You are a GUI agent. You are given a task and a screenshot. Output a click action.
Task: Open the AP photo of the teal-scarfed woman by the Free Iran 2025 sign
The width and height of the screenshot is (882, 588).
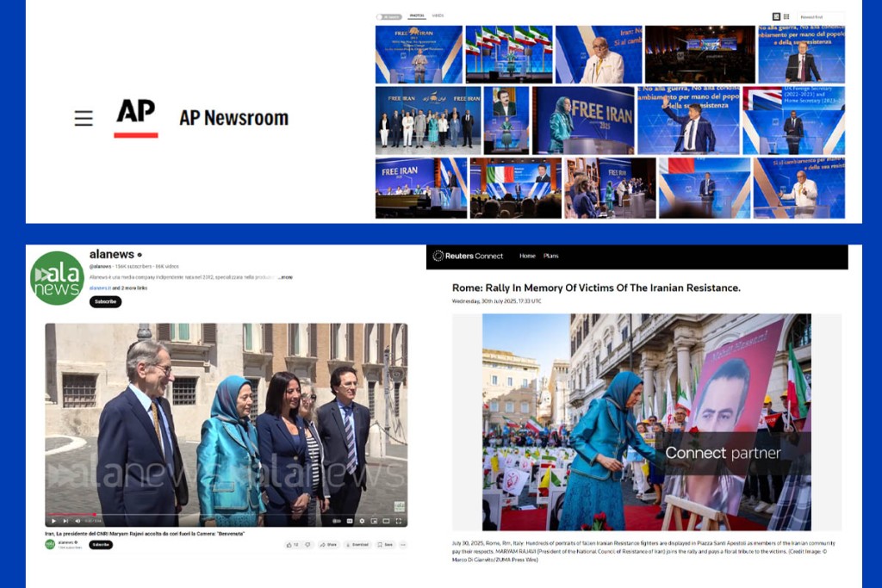pos(583,121)
